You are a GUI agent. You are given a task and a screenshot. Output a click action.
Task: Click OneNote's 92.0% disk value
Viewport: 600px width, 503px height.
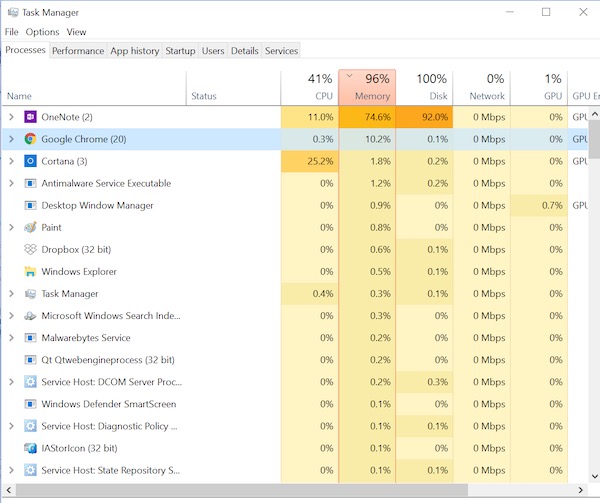click(x=424, y=117)
